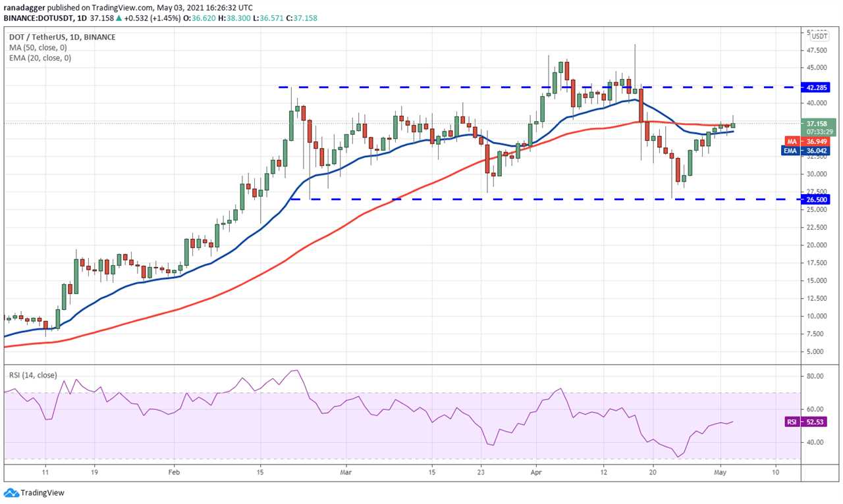Click the 20 date label on the time axis
This screenshot has height=504, width=843.
coord(653,472)
